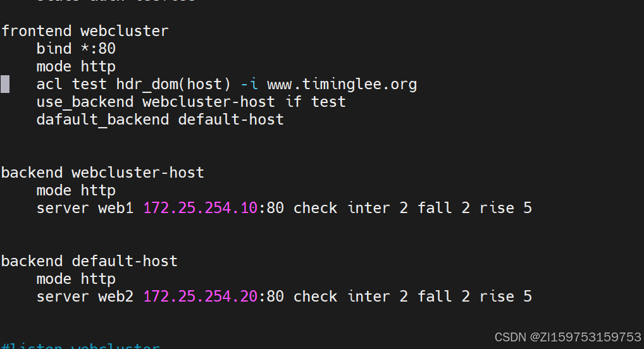
Task: Click the commented '#listen webcluster' line
Action: pyautogui.click(x=80, y=346)
